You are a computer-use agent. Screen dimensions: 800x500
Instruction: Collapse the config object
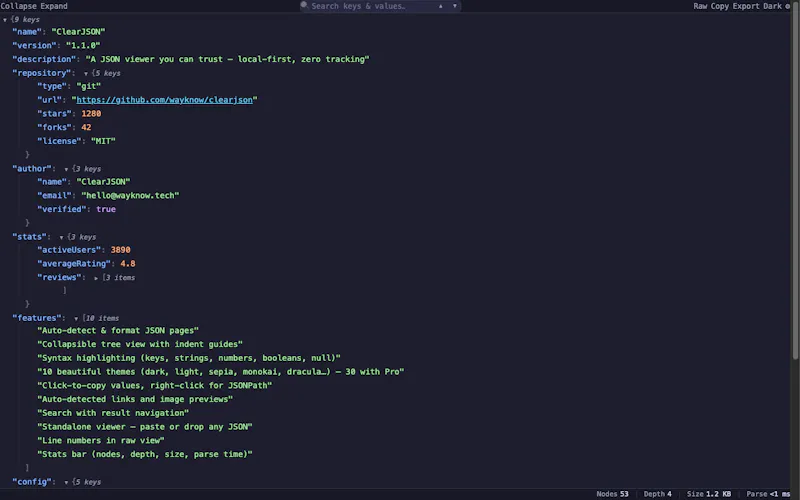[66, 482]
